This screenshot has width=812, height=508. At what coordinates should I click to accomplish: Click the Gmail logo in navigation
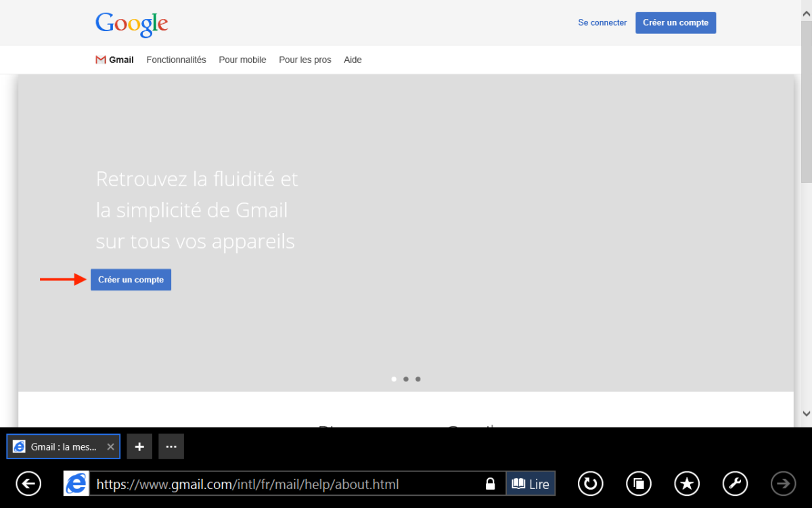pos(114,60)
